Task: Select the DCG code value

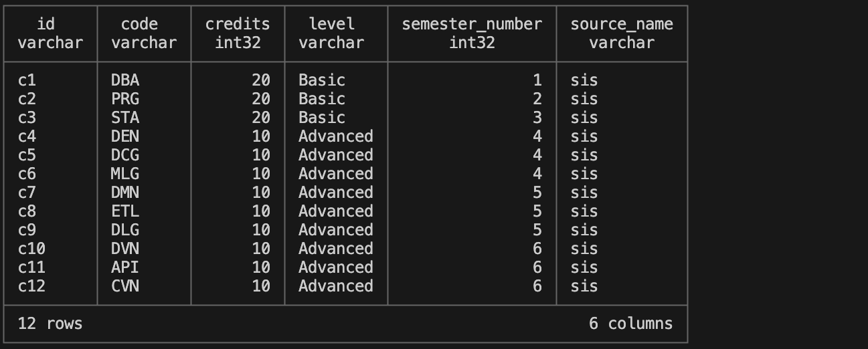Action: click(125, 155)
